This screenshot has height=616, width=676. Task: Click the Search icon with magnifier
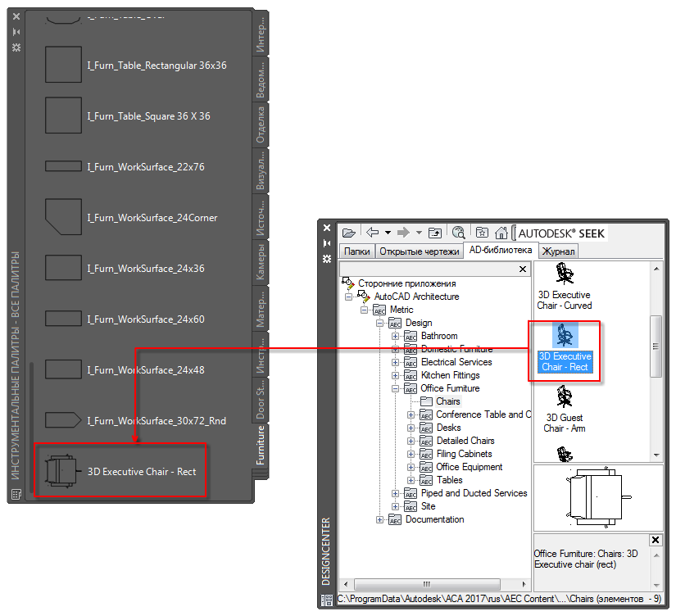point(458,233)
